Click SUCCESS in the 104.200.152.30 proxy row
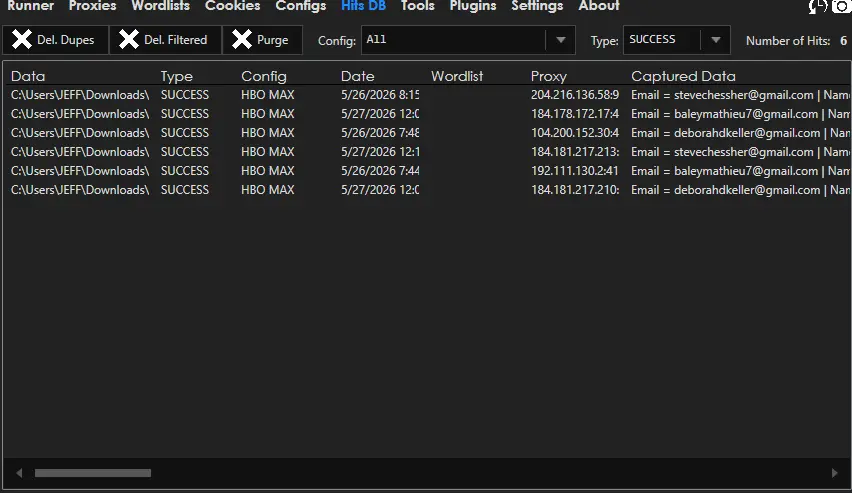 pyautogui.click(x=185, y=133)
